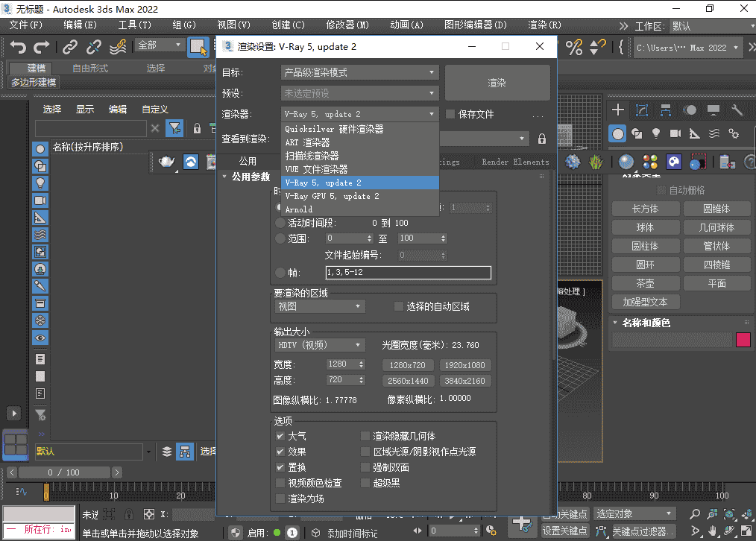Open the Rendered Frame Window icon
The height and width of the screenshot is (541, 756).
(699, 162)
